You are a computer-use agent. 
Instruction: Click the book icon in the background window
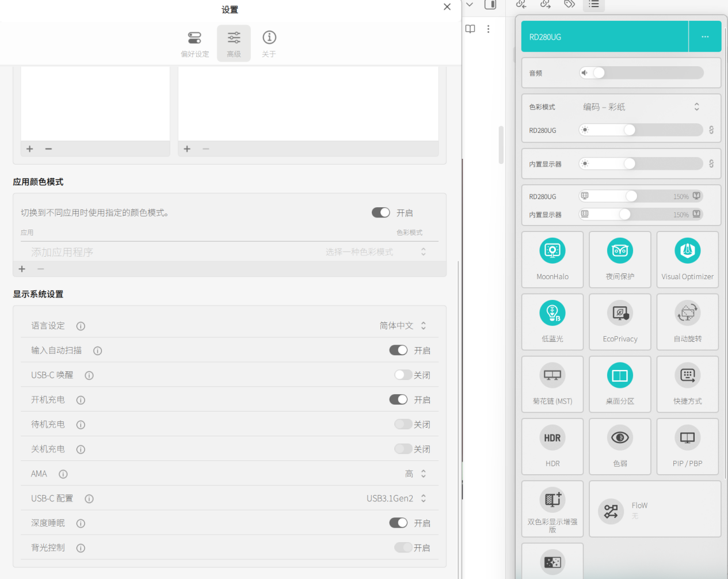click(x=470, y=29)
